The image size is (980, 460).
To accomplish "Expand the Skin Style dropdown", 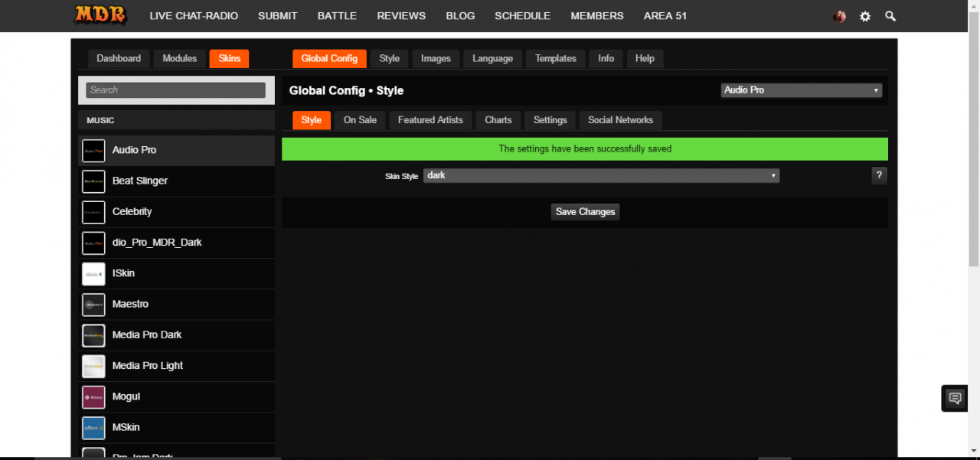I will (x=601, y=176).
